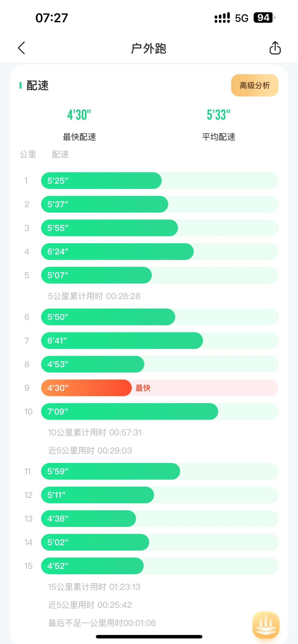
Task: Tap the back arrow icon
Action: pyautogui.click(x=22, y=48)
